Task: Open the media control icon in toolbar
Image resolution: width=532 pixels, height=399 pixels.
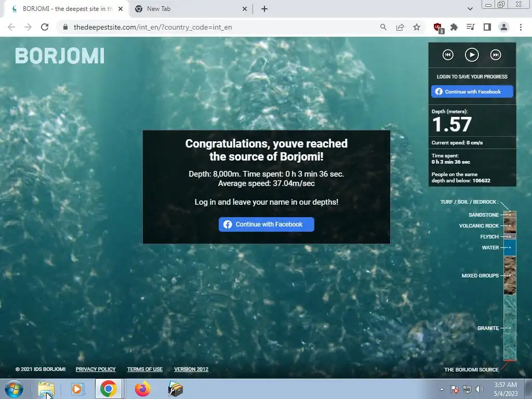Action: point(470,27)
